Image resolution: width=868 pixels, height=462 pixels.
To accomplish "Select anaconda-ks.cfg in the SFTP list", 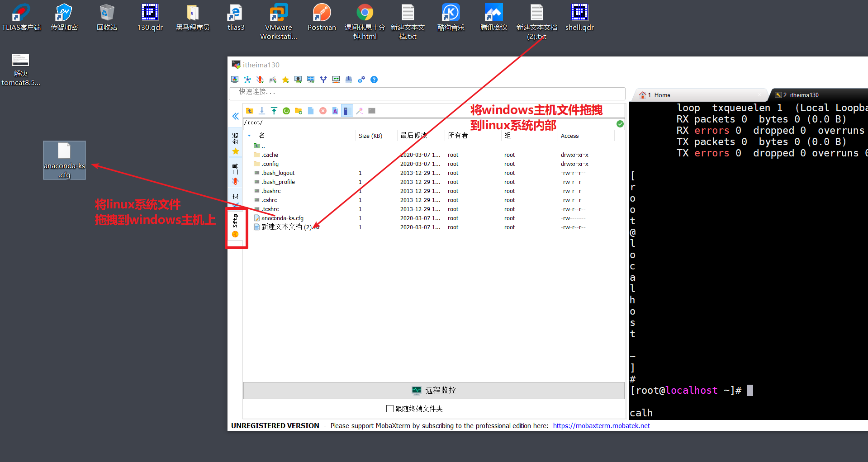I will [433, 218].
